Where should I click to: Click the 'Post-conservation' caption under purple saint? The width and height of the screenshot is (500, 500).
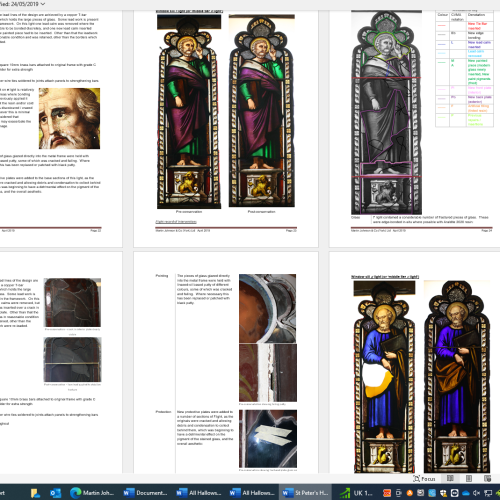(262, 212)
